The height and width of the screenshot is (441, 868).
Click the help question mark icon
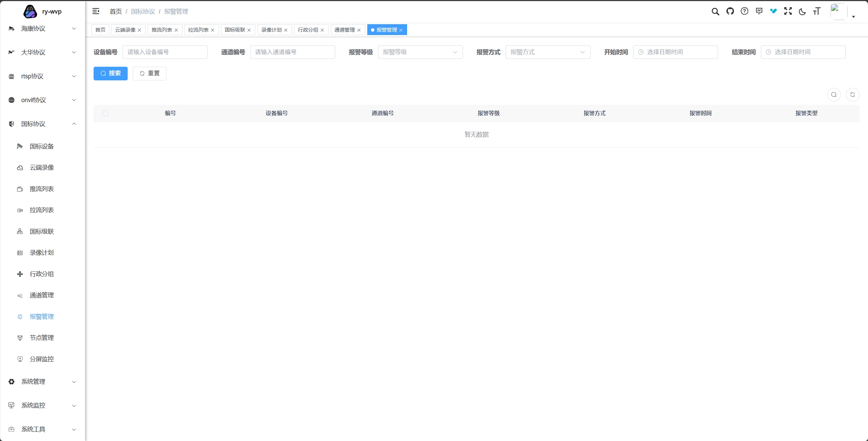[744, 11]
